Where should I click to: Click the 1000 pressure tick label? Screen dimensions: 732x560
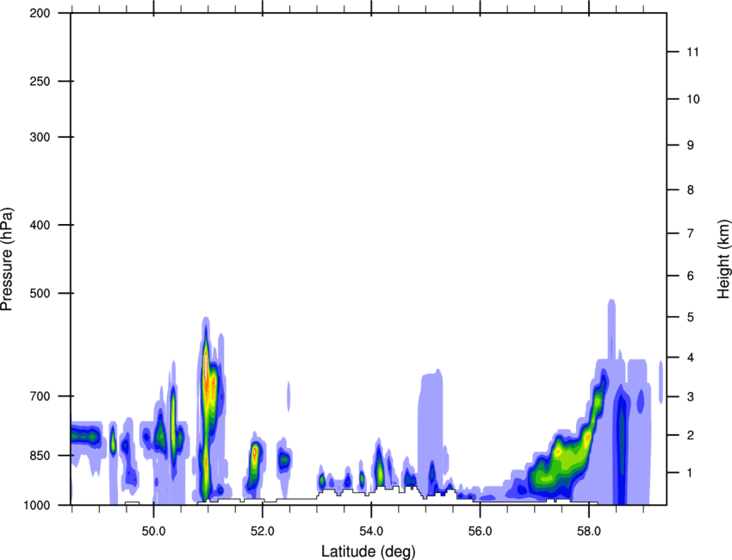tap(36, 505)
